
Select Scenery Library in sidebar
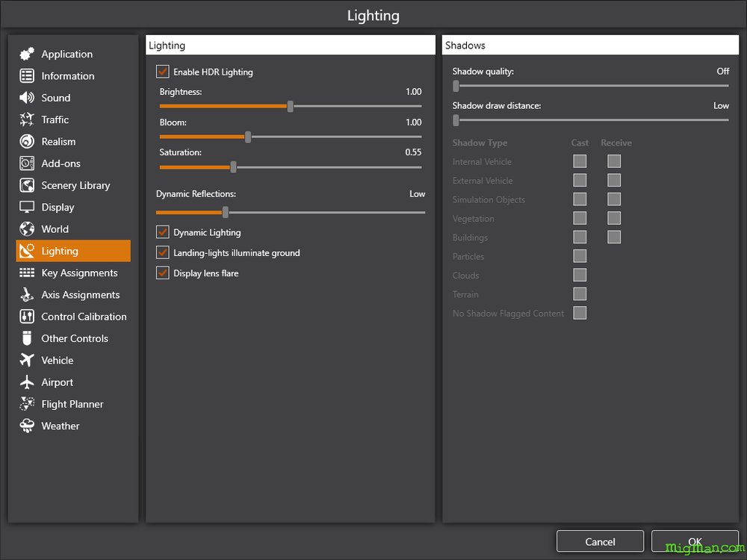73,185
